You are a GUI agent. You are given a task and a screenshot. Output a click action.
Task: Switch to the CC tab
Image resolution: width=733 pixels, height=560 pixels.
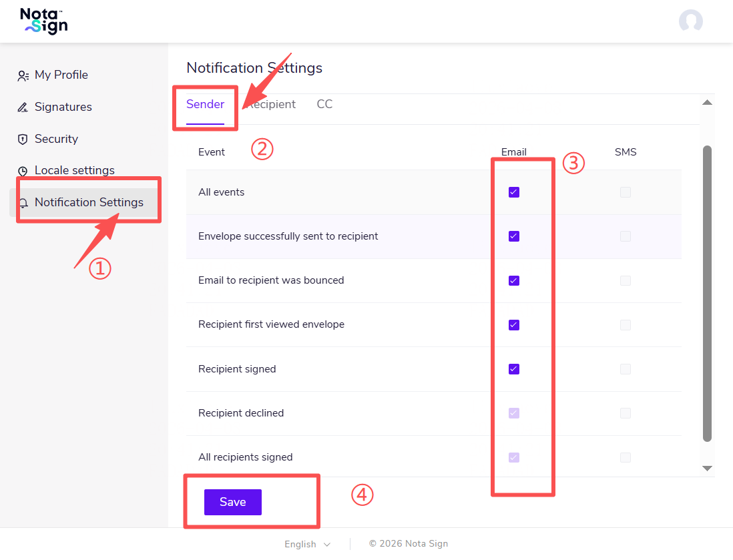324,104
